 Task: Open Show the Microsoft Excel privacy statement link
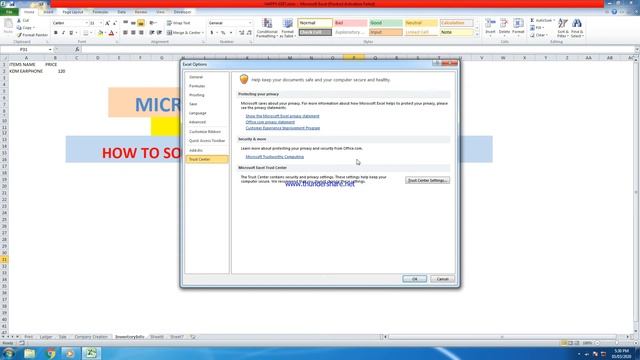click(x=282, y=116)
